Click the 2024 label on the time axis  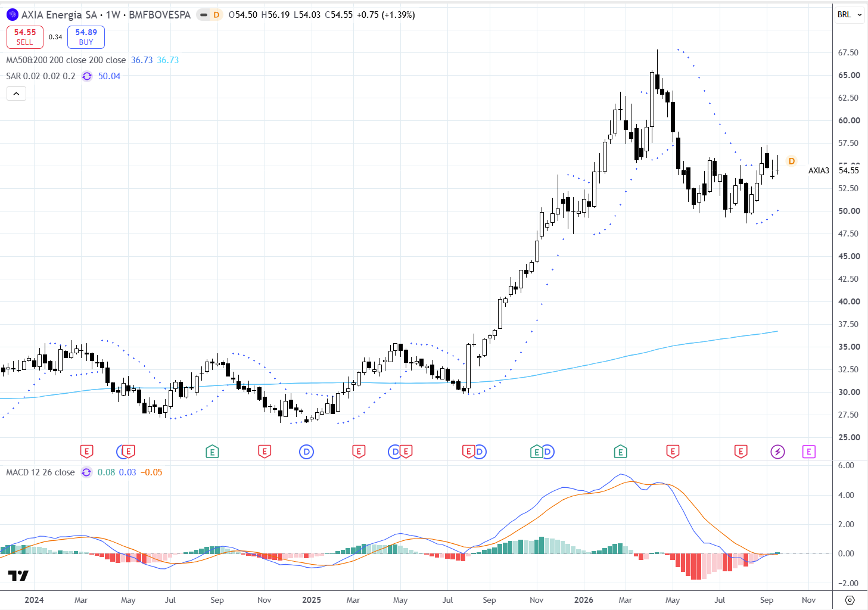[x=34, y=600]
